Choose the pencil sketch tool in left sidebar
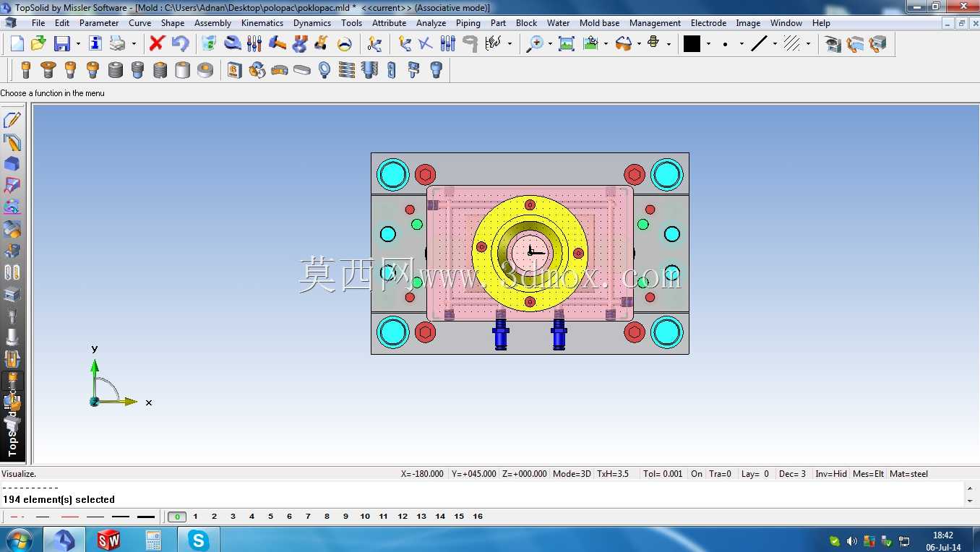This screenshot has width=980, height=552. pos(12,120)
